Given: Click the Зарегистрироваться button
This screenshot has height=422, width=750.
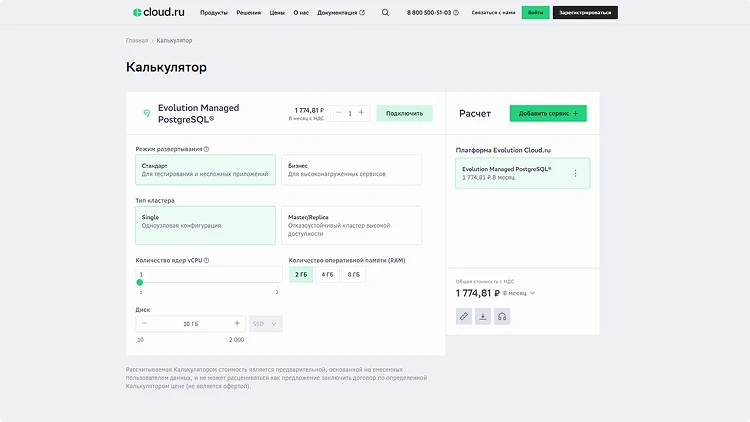Looking at the screenshot, I should tap(585, 12).
